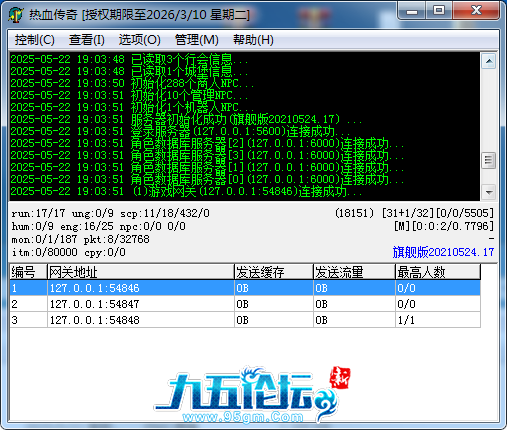Image resolution: width=507 pixels, height=430 pixels.
Task: Open the 控制(C) menu
Action: tap(34, 40)
